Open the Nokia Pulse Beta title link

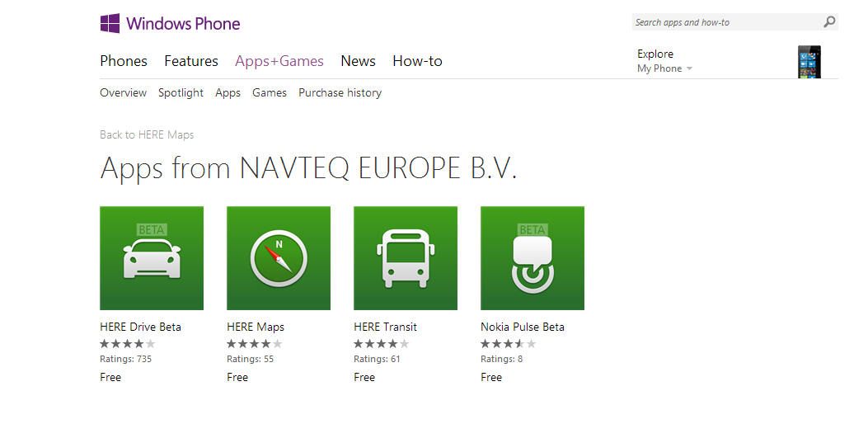[523, 327]
